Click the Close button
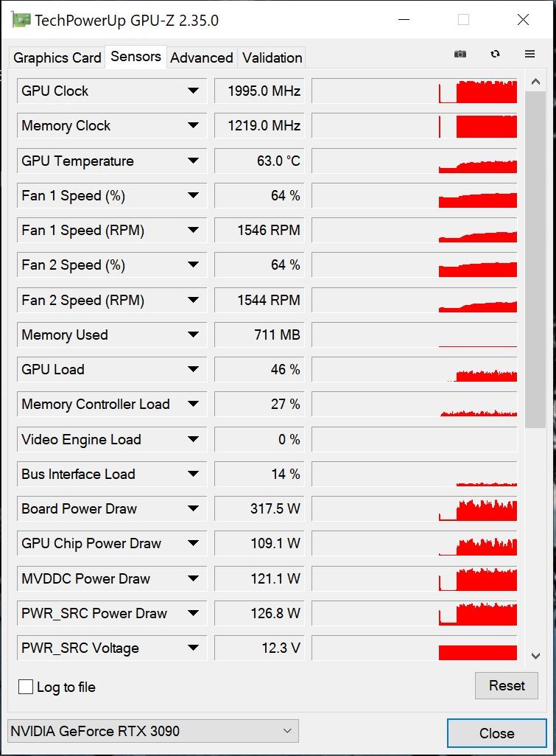Viewport: 556px width, 756px height. pyautogui.click(x=497, y=733)
